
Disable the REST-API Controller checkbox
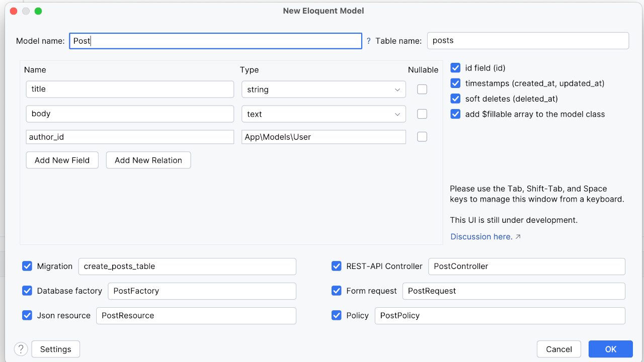tap(337, 266)
